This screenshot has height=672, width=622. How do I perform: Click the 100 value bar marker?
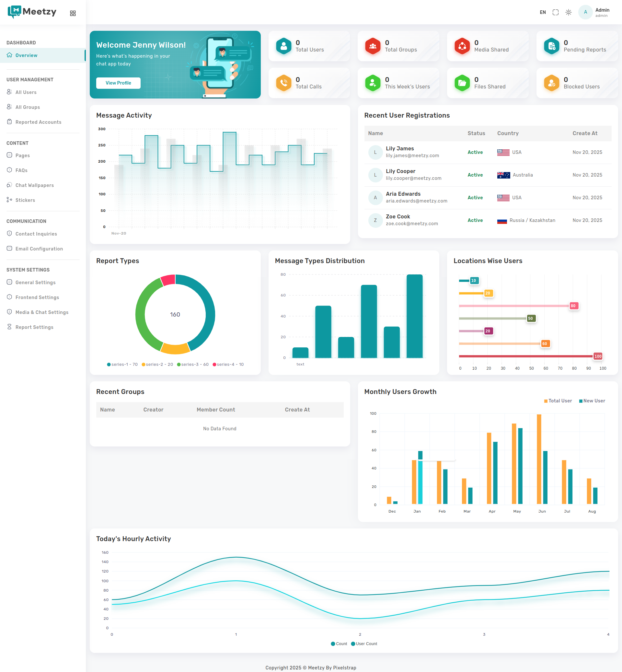coord(597,356)
